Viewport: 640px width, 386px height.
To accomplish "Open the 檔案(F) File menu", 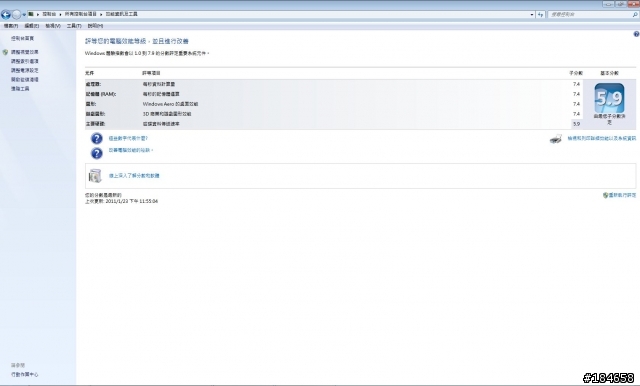I will (11, 26).
